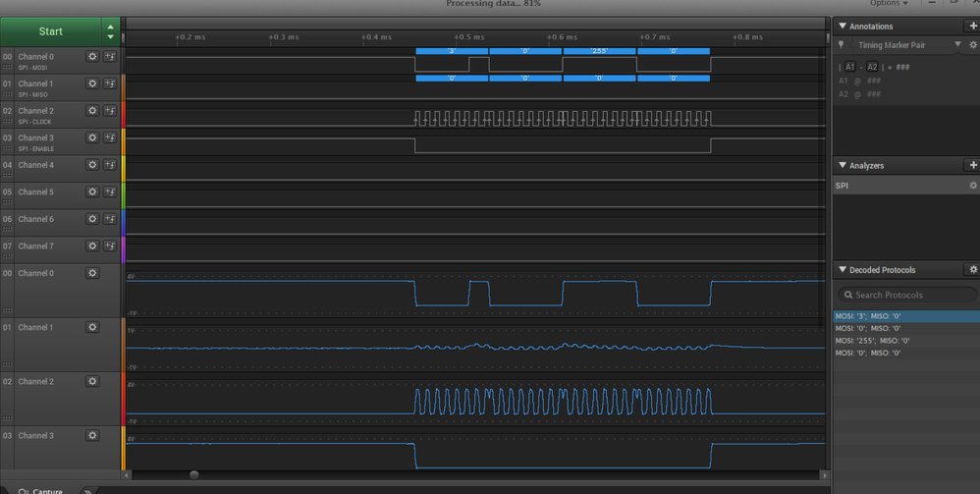Click the horizontal waveform scrollbar thumb
Viewport: 980px width, 494px height.
(193, 474)
